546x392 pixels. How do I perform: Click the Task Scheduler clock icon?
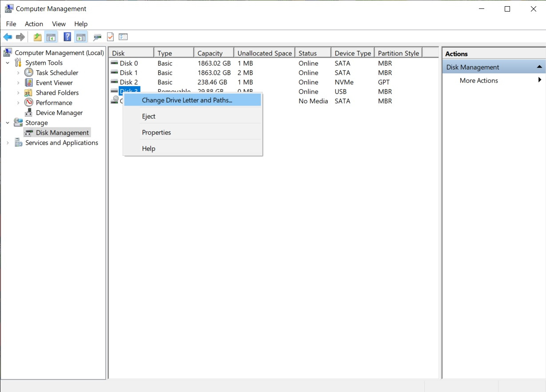pos(29,72)
